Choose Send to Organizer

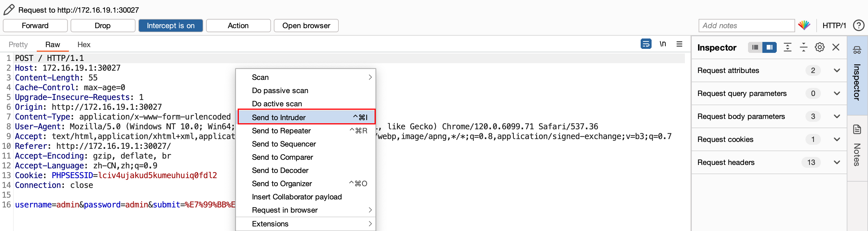(x=306, y=184)
